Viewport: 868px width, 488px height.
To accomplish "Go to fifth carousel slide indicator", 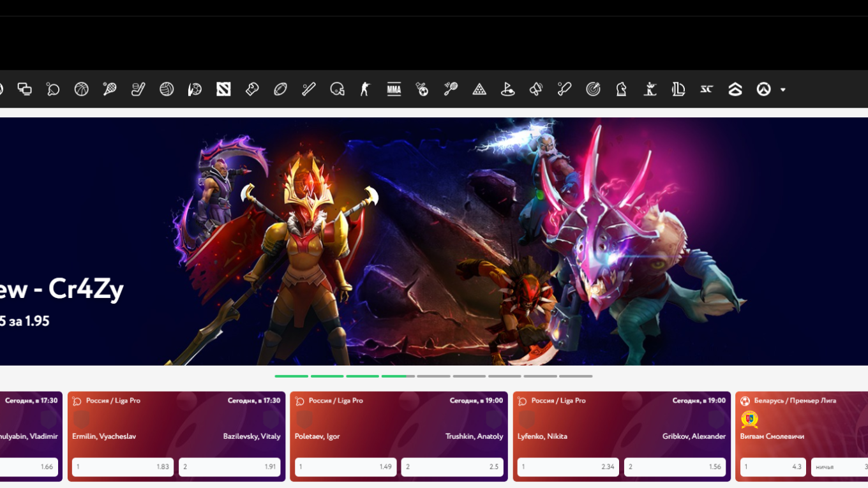I will pyautogui.click(x=434, y=376).
